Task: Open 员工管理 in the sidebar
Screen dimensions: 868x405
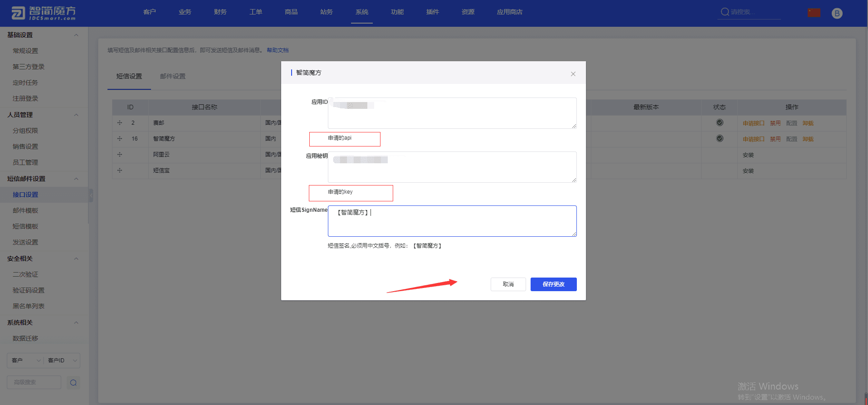Action: point(25,162)
